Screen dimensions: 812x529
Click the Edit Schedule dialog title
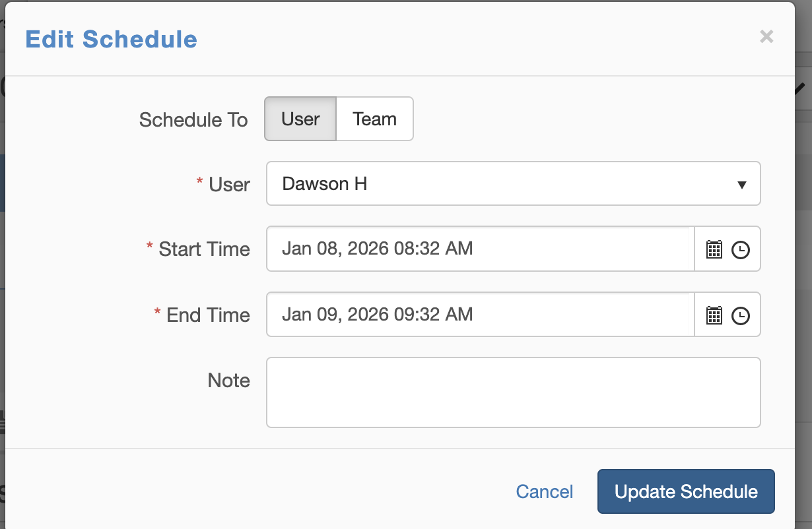point(112,40)
